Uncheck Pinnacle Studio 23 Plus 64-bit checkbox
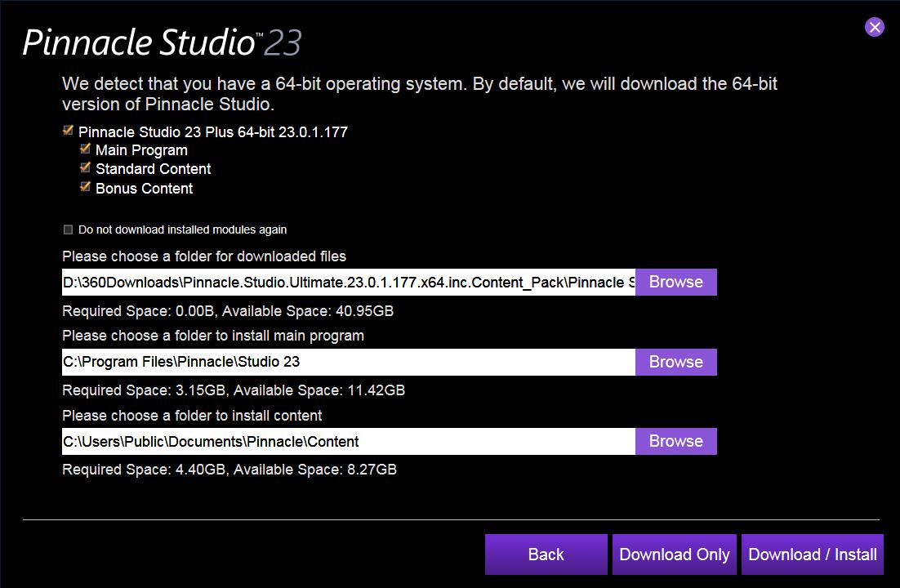Image resolution: width=900 pixels, height=588 pixels. point(69,131)
